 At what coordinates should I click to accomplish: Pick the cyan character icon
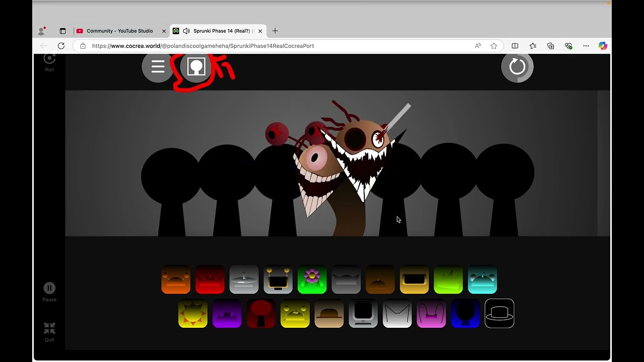pos(482,280)
